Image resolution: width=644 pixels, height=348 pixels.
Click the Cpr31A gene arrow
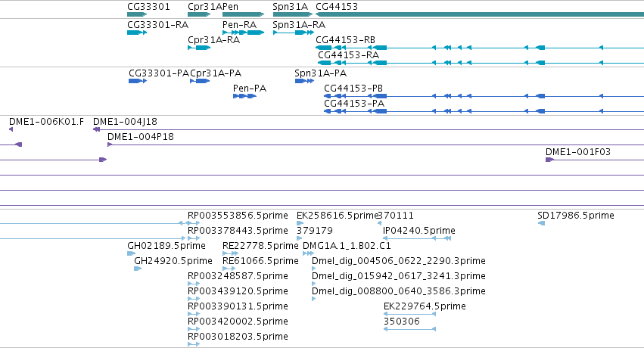(199, 14)
